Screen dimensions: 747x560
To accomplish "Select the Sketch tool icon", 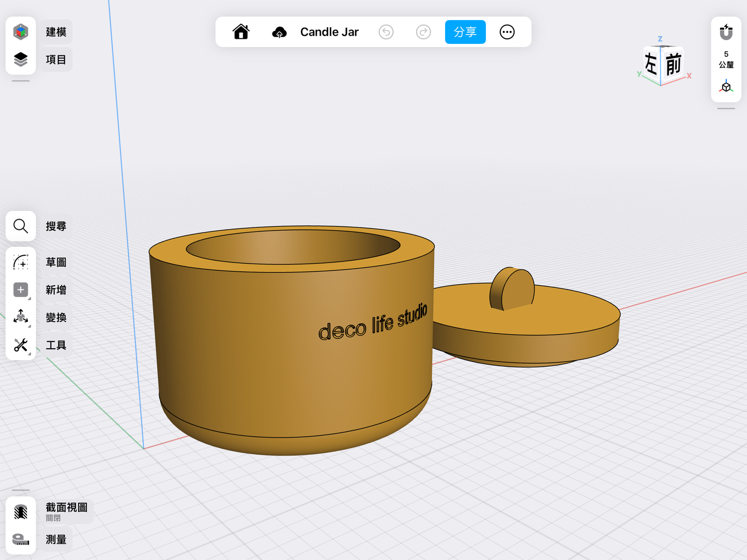I will tap(21, 262).
